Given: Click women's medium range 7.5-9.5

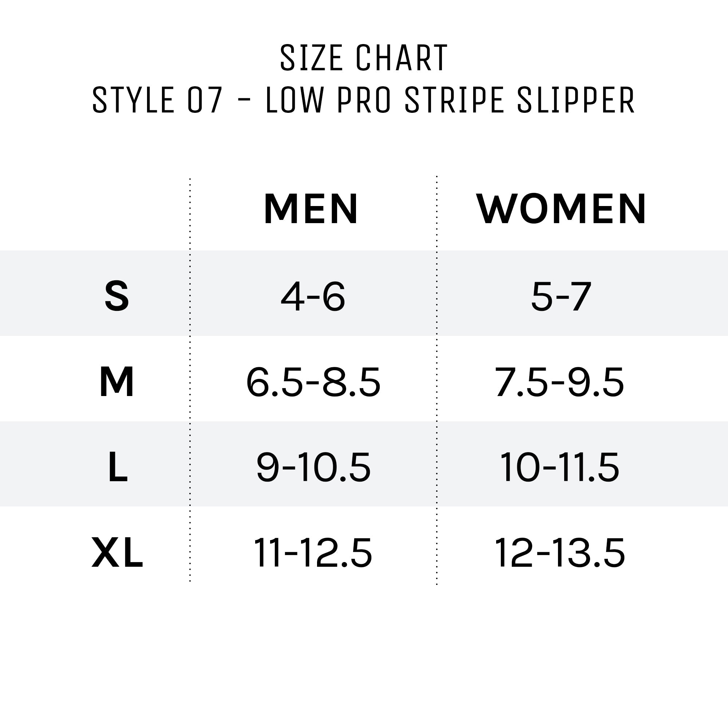Looking at the screenshot, I should [x=559, y=383].
